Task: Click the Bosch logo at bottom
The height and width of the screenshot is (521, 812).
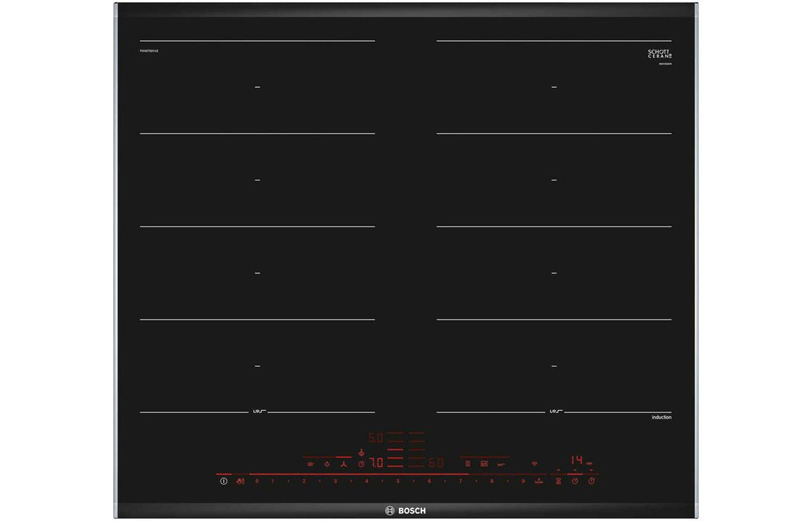Action: pyautogui.click(x=406, y=511)
